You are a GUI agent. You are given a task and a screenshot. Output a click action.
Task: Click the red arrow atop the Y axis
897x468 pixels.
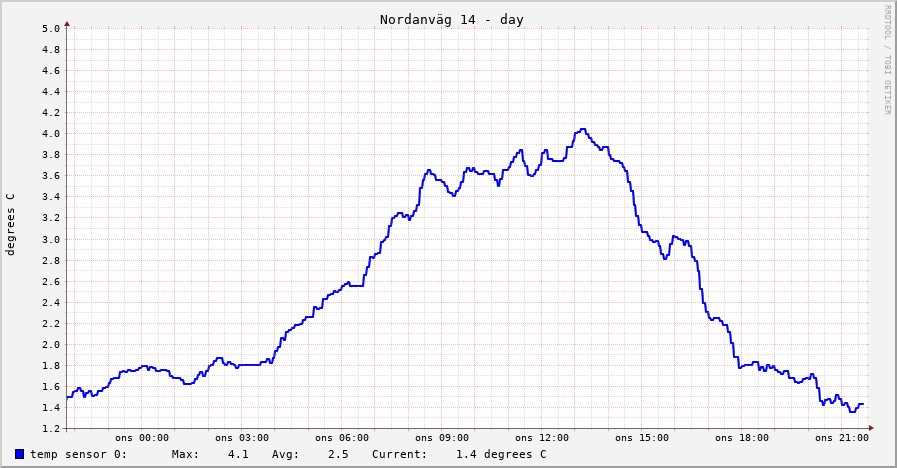tap(67, 23)
